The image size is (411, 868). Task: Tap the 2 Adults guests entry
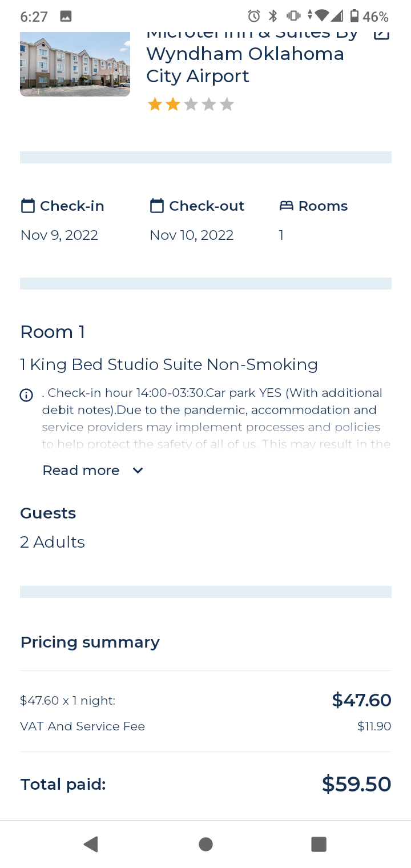(53, 542)
